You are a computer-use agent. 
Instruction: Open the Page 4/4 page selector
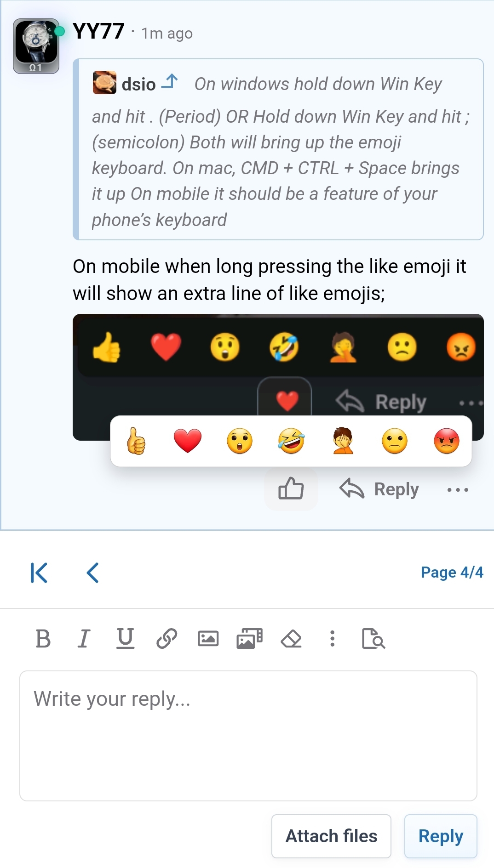coord(452,573)
